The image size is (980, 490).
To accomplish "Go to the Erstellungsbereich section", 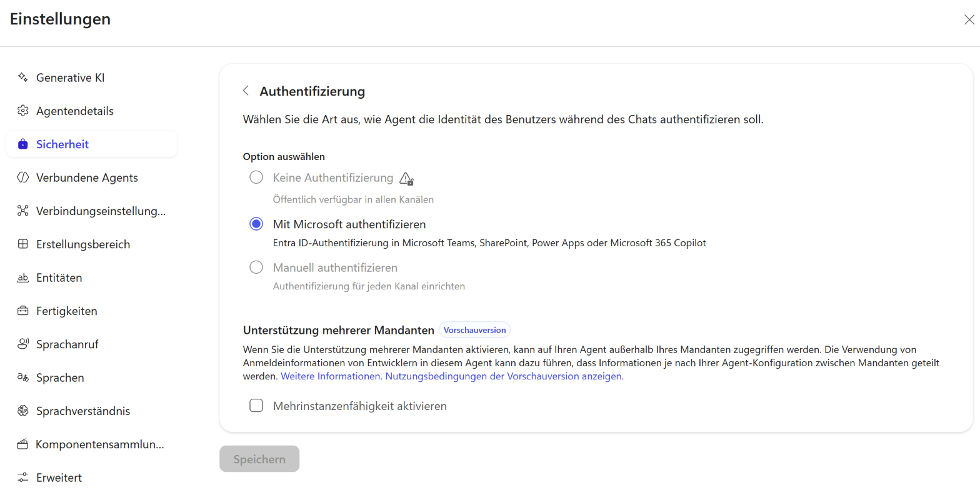I will (x=91, y=244).
